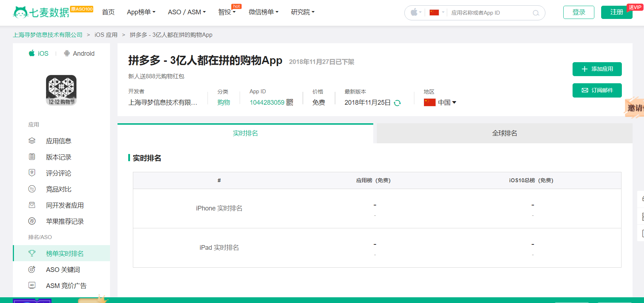Select the iOS platform tab
Screen dimensions: 644x303
tap(39, 53)
